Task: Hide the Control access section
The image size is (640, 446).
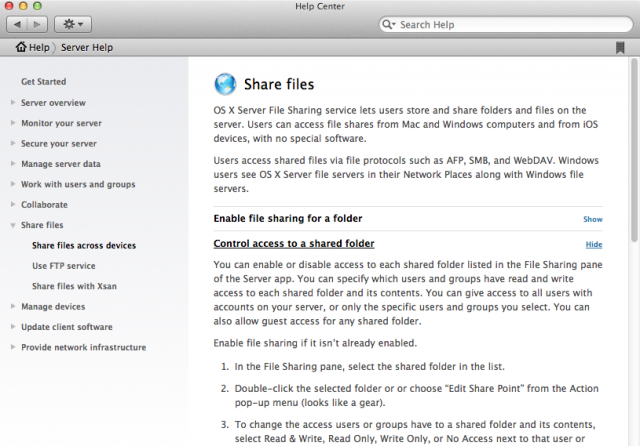Action: [x=594, y=244]
